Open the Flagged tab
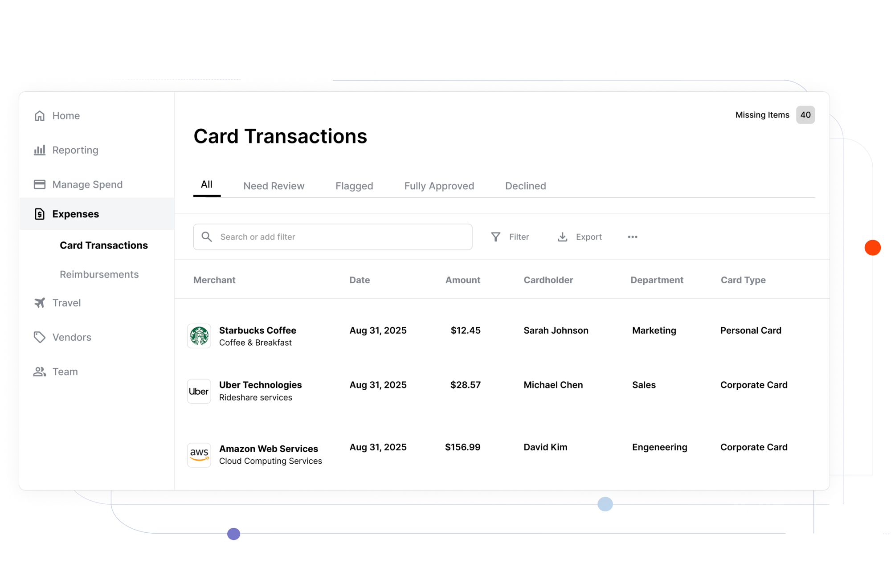Viewport: 891px width, 588px height. coord(354,186)
